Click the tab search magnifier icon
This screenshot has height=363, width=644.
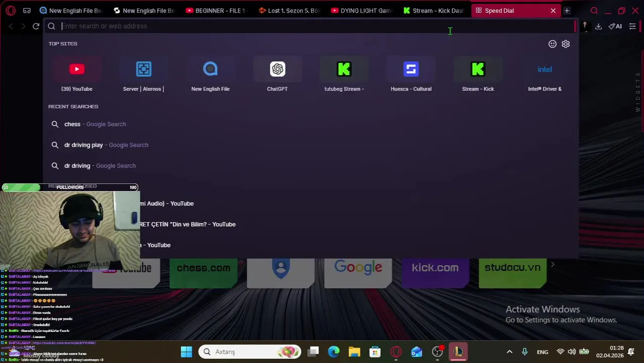point(594,11)
